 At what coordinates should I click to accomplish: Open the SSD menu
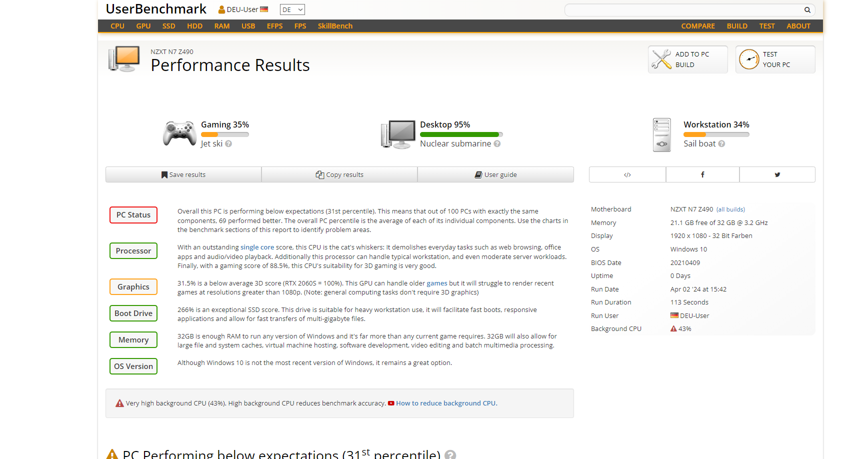pyautogui.click(x=169, y=26)
